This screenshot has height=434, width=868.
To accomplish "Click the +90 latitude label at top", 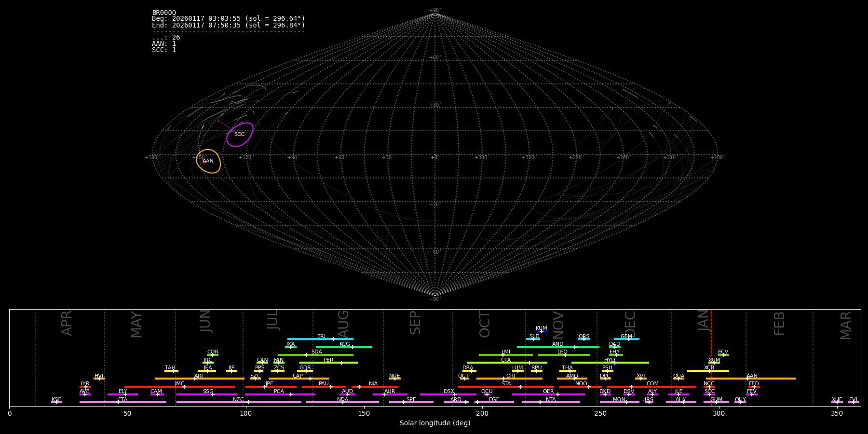I will click(434, 10).
